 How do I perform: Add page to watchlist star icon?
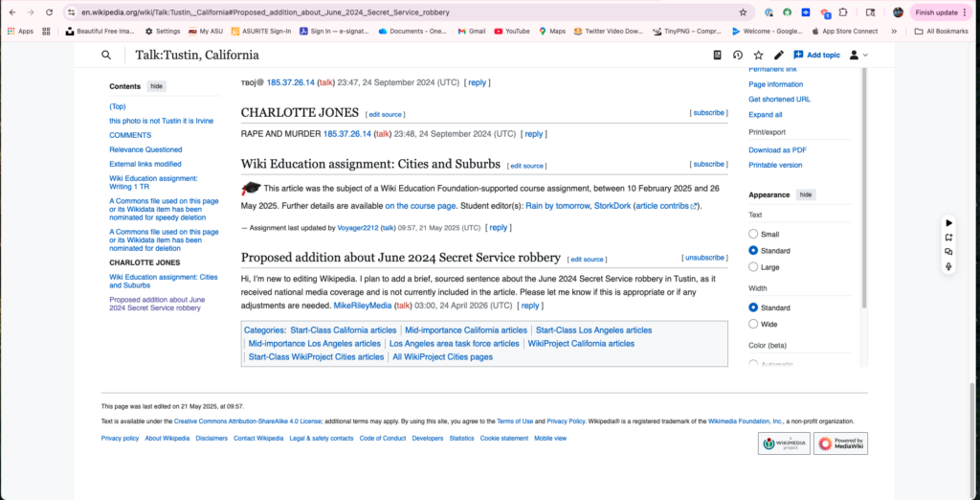pyautogui.click(x=758, y=55)
